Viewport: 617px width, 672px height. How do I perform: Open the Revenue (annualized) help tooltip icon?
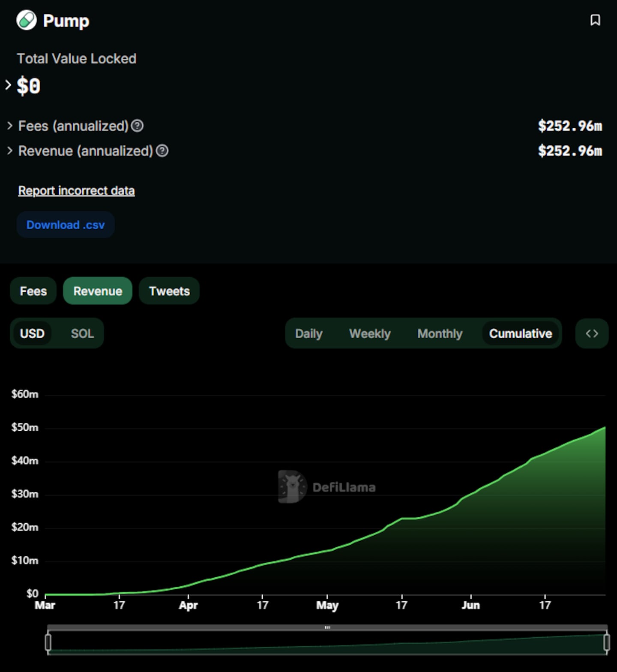tap(162, 151)
